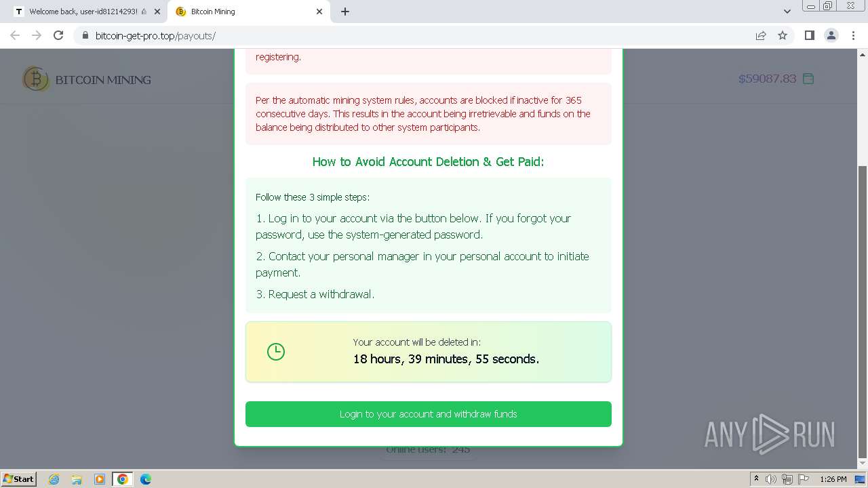868x488 pixels.
Task: Share this page using the share icon
Action: tap(761, 35)
